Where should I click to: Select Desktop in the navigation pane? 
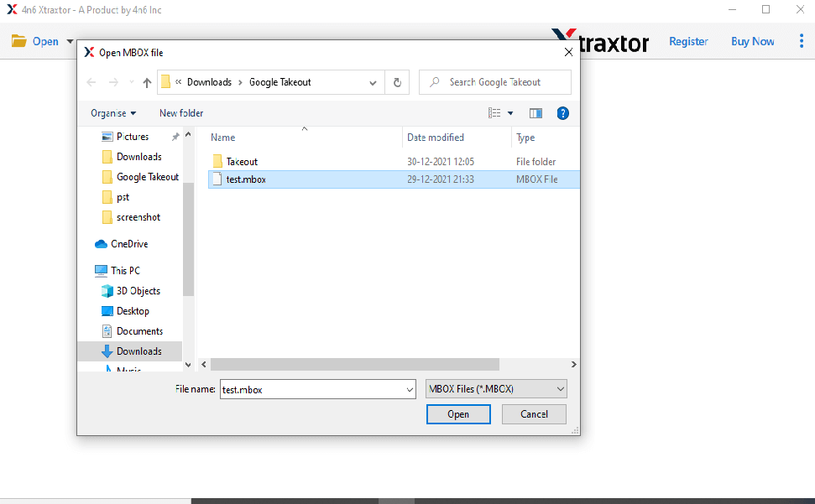(133, 311)
